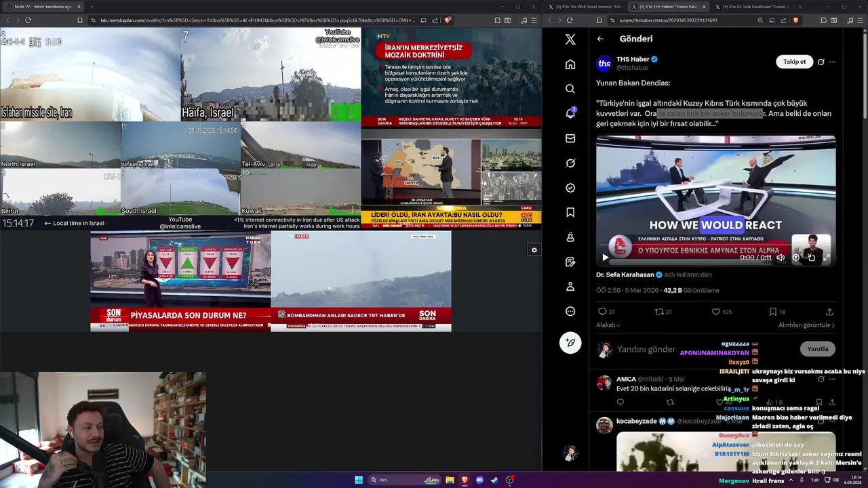Click the Grok icon beside Takip et
Screen dimensions: 868x488
(821, 62)
